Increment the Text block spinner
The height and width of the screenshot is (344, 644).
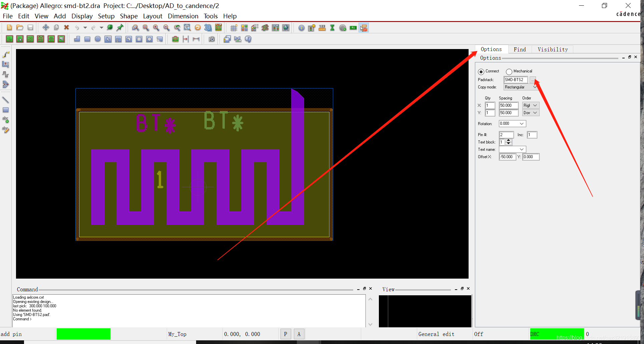point(509,140)
